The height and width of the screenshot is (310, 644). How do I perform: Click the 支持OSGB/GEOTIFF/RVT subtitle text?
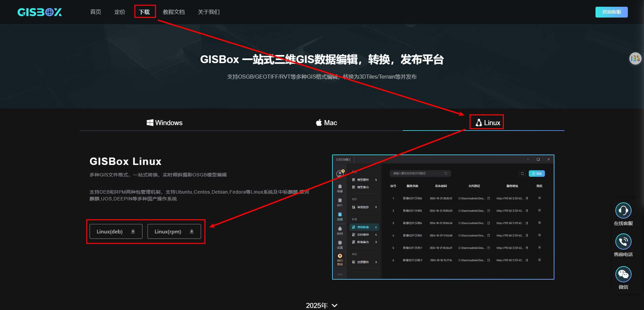[322, 77]
